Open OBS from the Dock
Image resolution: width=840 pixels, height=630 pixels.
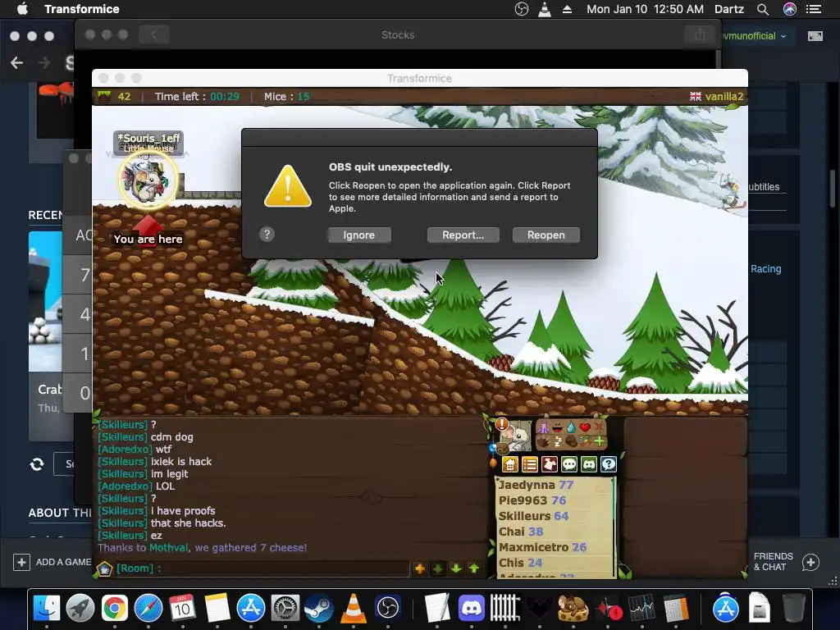tap(388, 608)
